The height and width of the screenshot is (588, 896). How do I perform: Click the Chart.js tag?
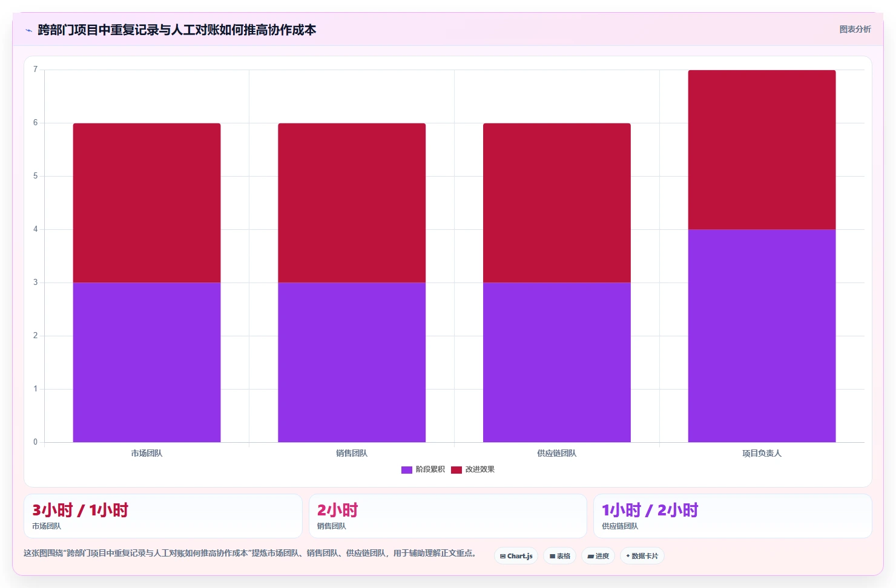516,556
